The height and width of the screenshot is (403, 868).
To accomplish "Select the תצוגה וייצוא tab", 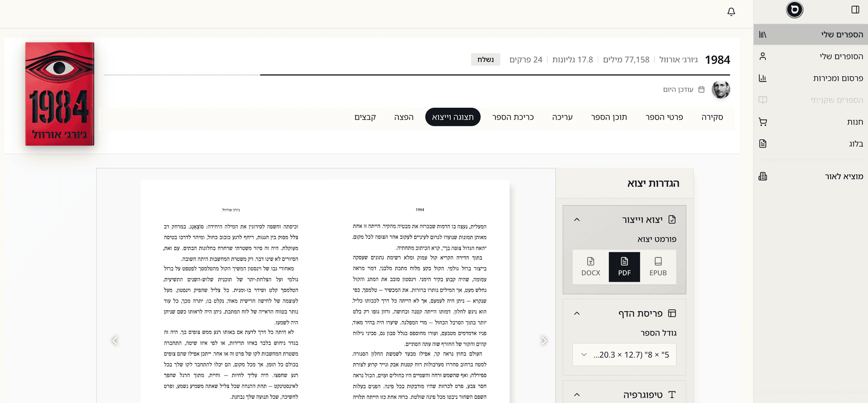I will [x=453, y=117].
